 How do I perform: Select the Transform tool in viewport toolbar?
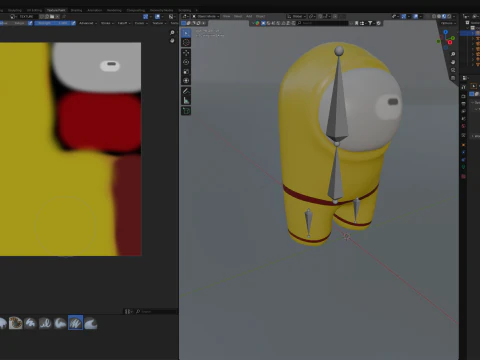[186, 80]
